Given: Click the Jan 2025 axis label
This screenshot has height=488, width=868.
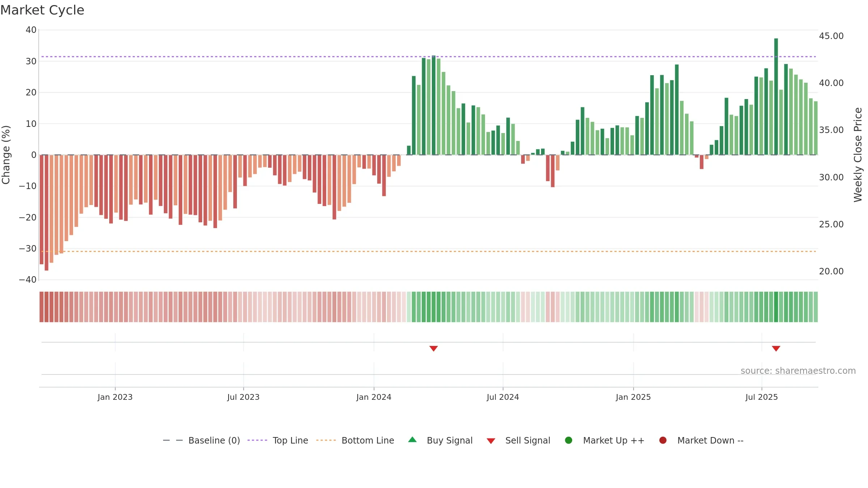Looking at the screenshot, I should tap(633, 397).
